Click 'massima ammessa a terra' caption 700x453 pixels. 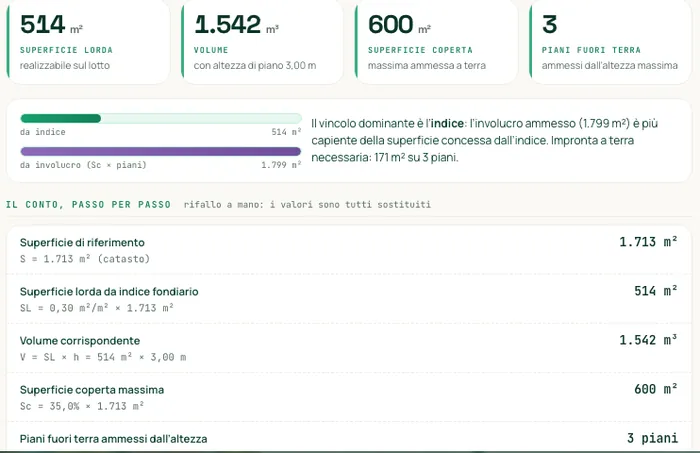point(427,66)
